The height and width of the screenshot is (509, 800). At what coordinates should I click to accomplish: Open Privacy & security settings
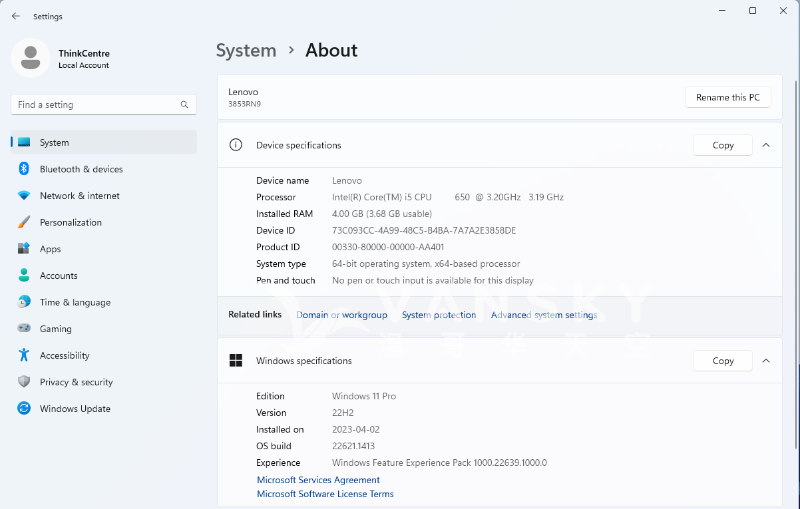104,381
